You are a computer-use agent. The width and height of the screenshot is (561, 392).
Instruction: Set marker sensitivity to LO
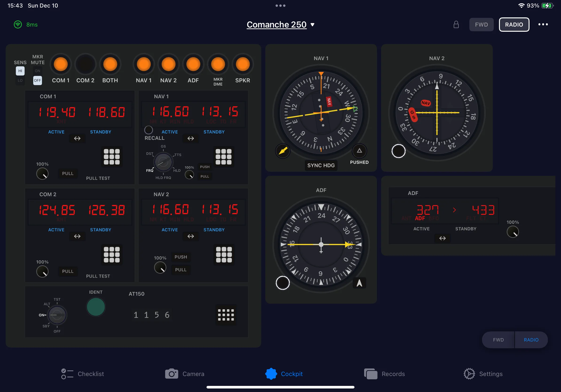coord(20,80)
